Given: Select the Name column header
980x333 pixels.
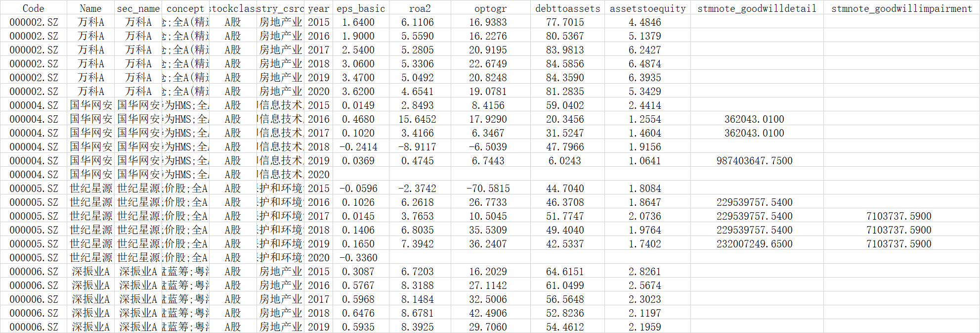Looking at the screenshot, I should (x=90, y=8).
